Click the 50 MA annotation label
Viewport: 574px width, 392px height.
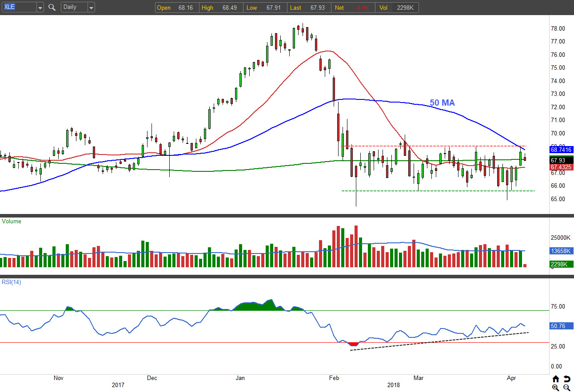coord(442,103)
